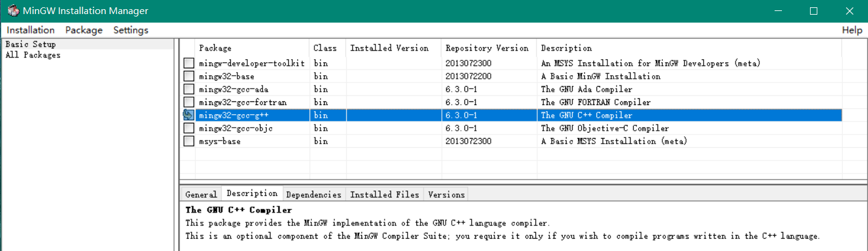Screen dimensions: 868x251
Task: Switch to the Installed Files tab
Action: [x=385, y=194]
